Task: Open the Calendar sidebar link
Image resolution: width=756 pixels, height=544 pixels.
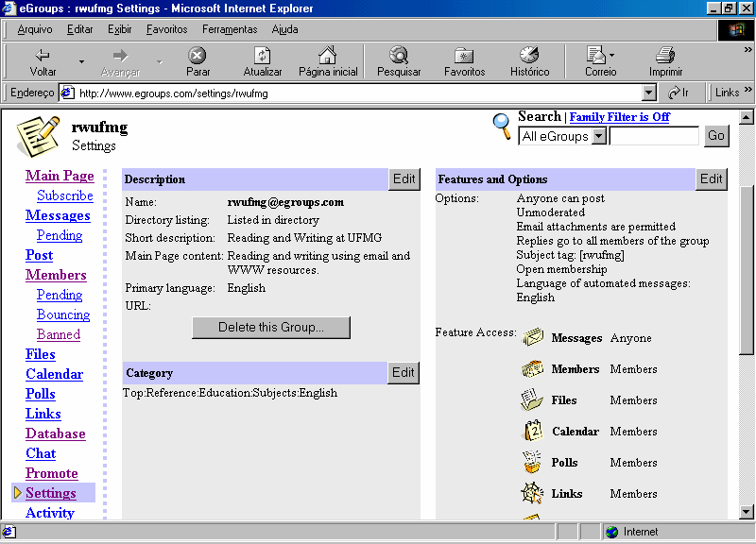Action: [x=54, y=374]
